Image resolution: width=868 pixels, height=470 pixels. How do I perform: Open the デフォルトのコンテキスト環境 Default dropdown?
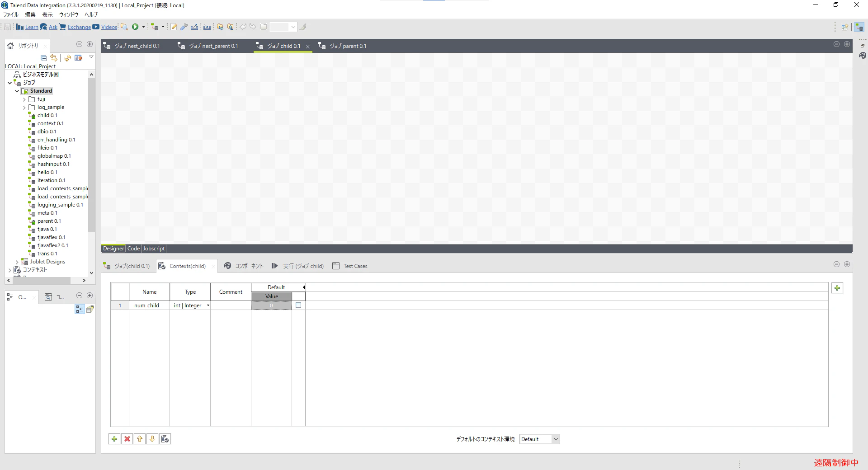[x=539, y=439]
